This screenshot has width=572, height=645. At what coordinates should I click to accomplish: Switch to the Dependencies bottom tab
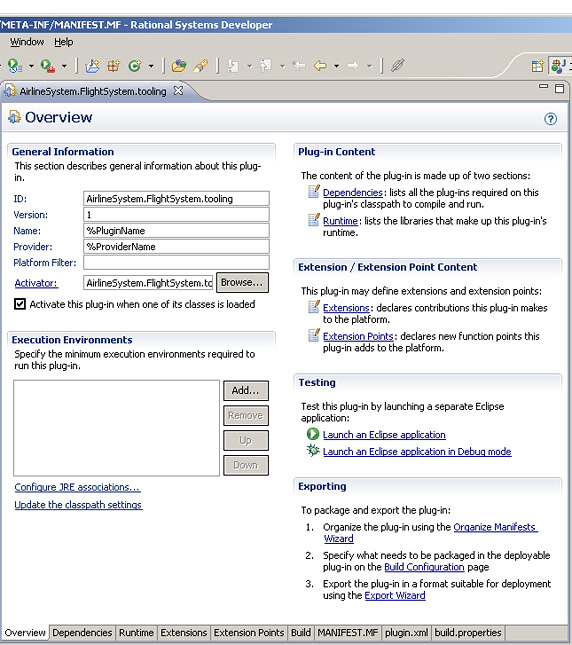[x=82, y=632]
